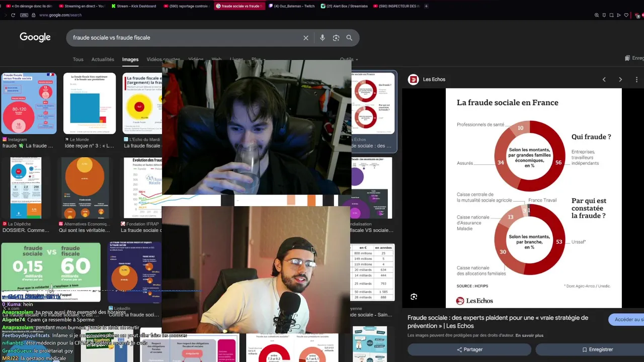Switch to the 'Streaming en direct' tab
The width and height of the screenshot is (644, 362).
82,6
